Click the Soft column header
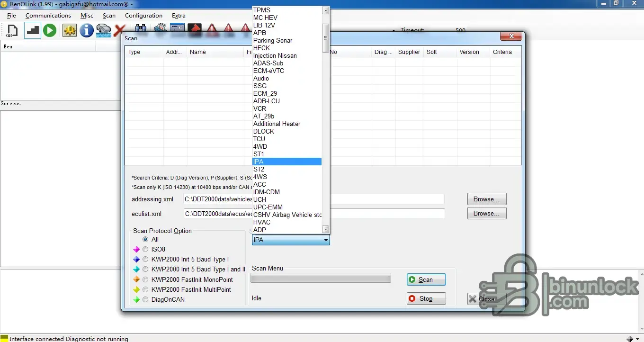The height and width of the screenshot is (342, 644). pos(440,52)
